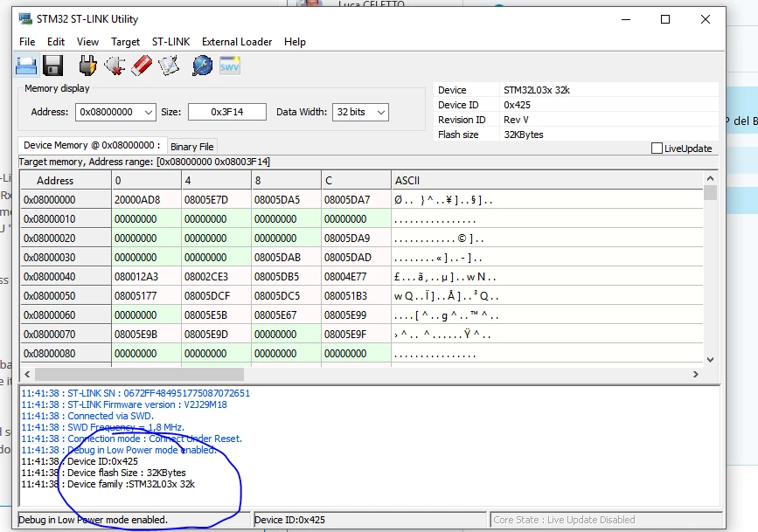The image size is (758, 532).
Task: Click the ST-LINK Firmware version log line
Action: click(124, 404)
